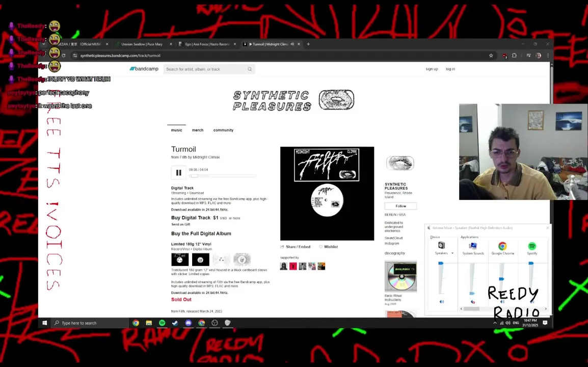Click the Bandcamp logo
The height and width of the screenshot is (367, 588).
[144, 69]
